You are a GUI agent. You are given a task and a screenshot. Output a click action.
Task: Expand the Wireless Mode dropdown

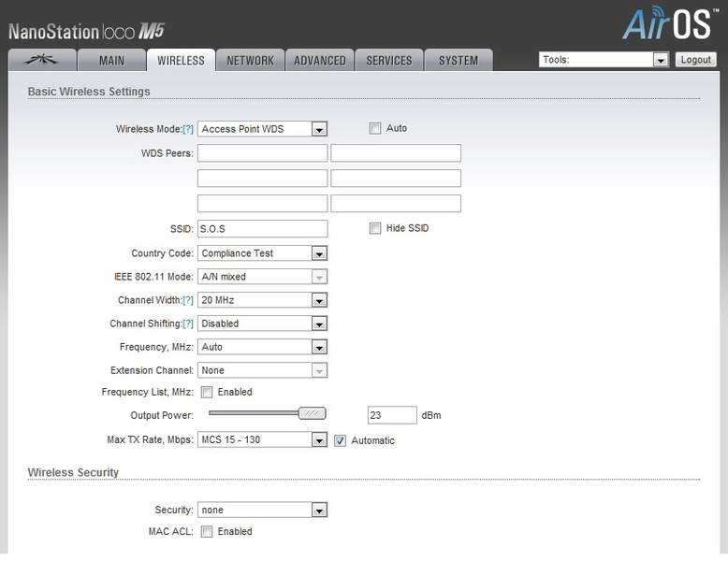262,129
